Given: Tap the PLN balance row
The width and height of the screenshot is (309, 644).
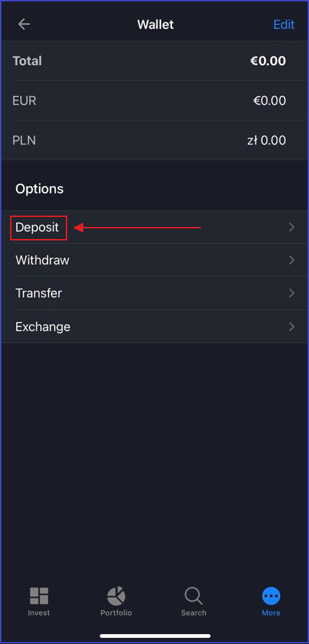Looking at the screenshot, I should click(x=154, y=140).
